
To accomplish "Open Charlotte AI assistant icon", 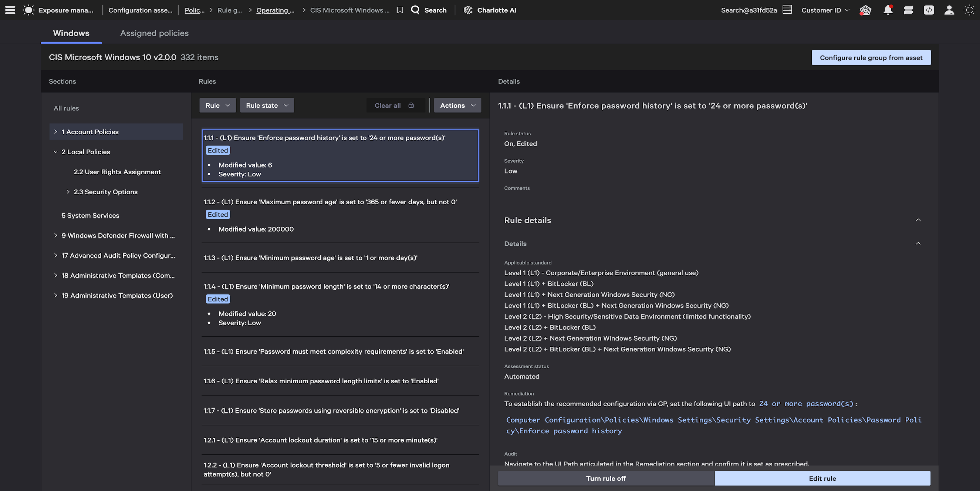I will pyautogui.click(x=468, y=10).
